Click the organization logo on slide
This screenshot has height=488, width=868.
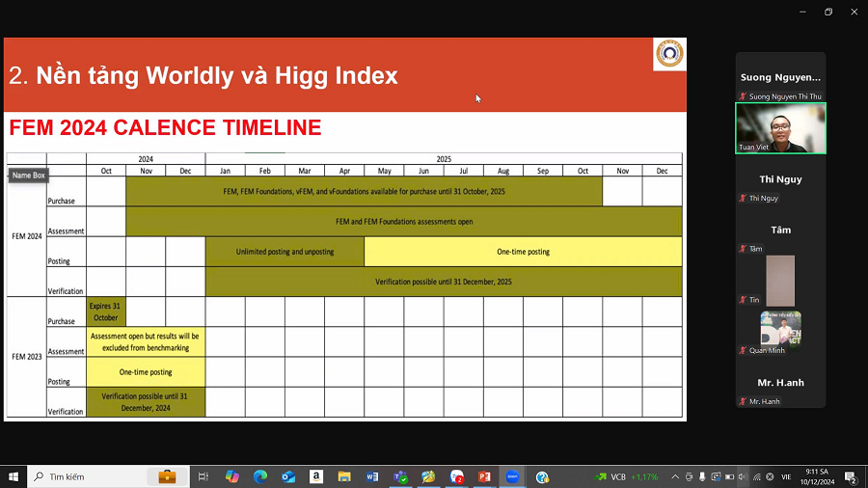point(669,54)
